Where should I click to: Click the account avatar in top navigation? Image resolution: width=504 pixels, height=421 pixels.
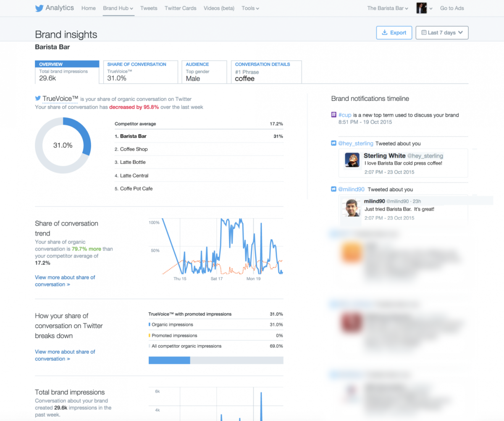pyautogui.click(x=421, y=8)
